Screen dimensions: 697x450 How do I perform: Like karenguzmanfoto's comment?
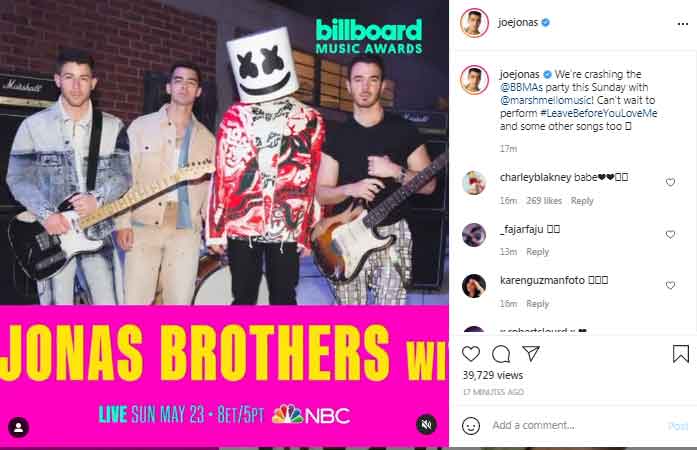click(x=670, y=285)
